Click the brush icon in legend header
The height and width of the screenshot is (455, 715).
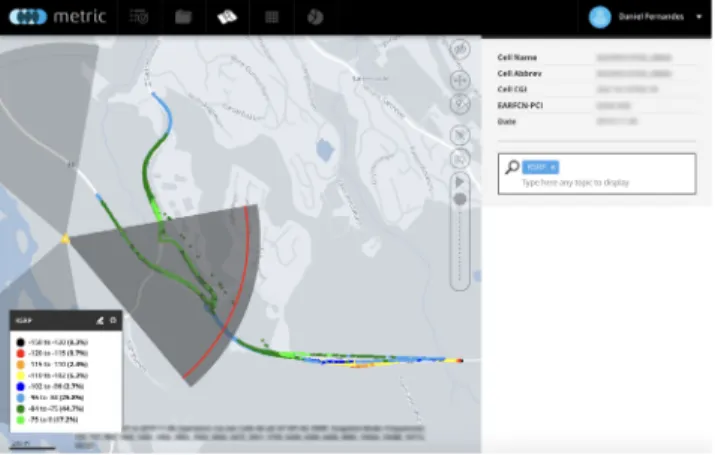click(x=100, y=321)
